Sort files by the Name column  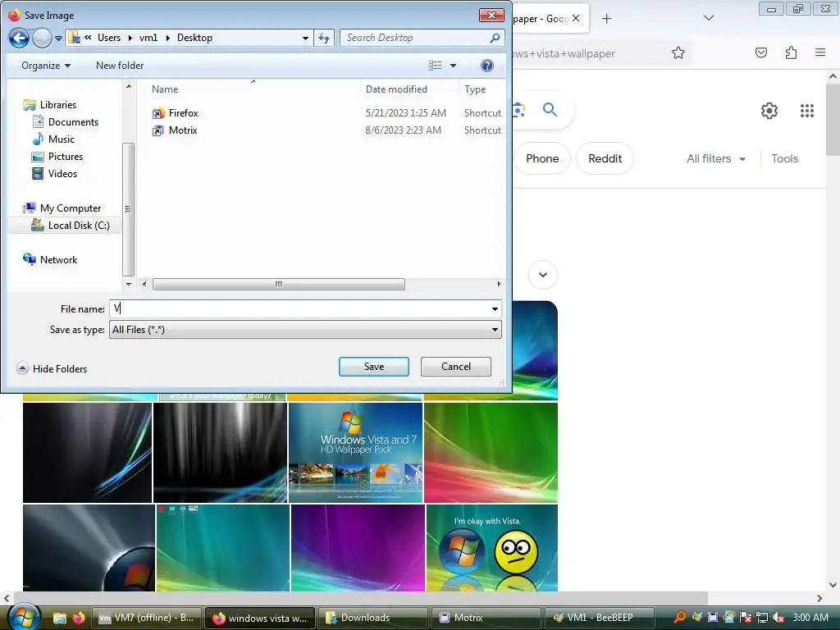[x=165, y=89]
